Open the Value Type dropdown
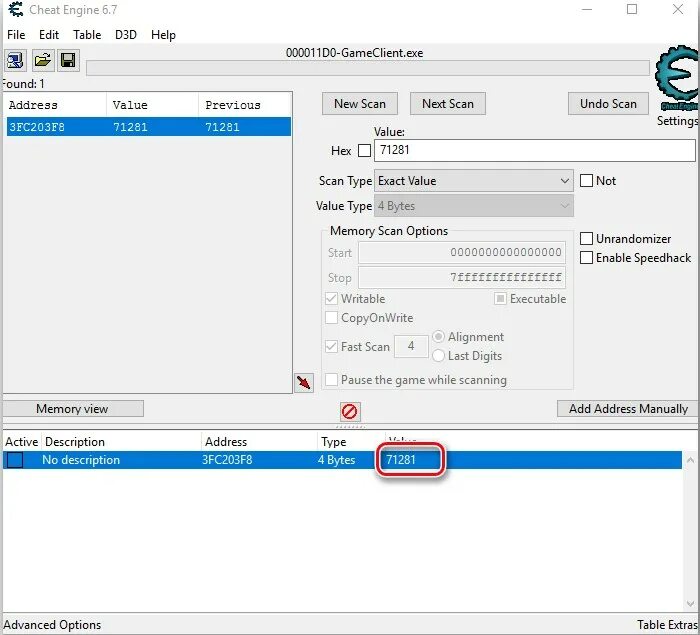700x635 pixels. (x=474, y=206)
